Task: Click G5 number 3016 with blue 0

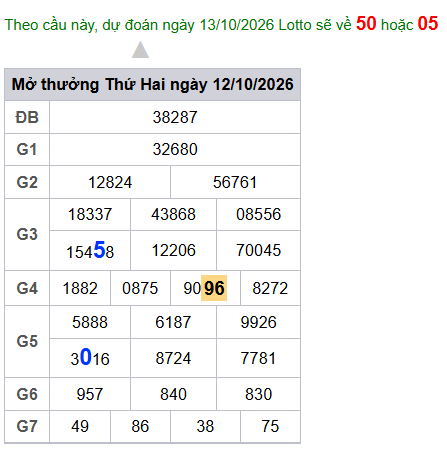Action: (90, 358)
